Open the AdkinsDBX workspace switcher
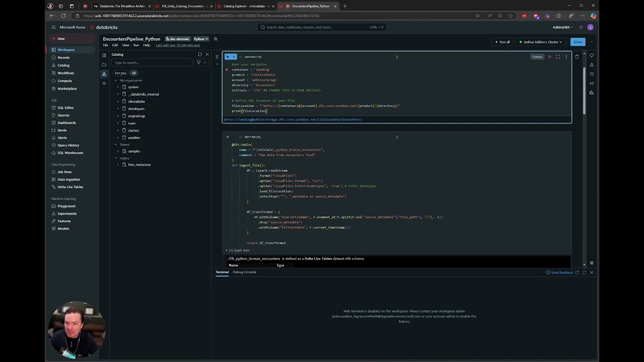The image size is (644, 362). click(x=562, y=27)
